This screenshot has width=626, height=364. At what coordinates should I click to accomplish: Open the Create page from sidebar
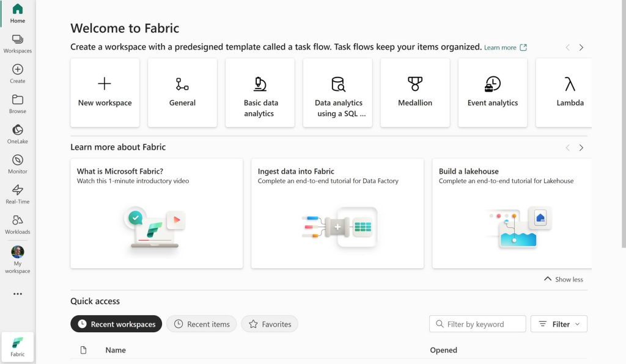point(18,74)
